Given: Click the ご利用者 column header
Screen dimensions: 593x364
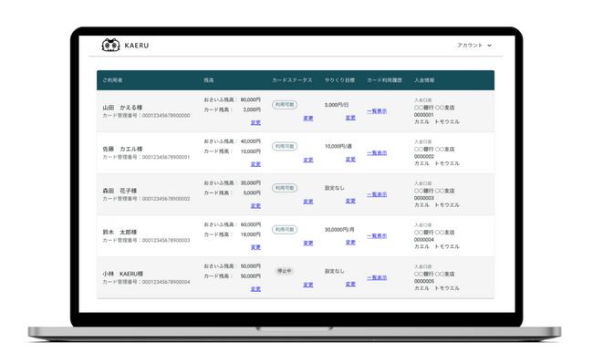Looking at the screenshot, I should click(x=112, y=80).
